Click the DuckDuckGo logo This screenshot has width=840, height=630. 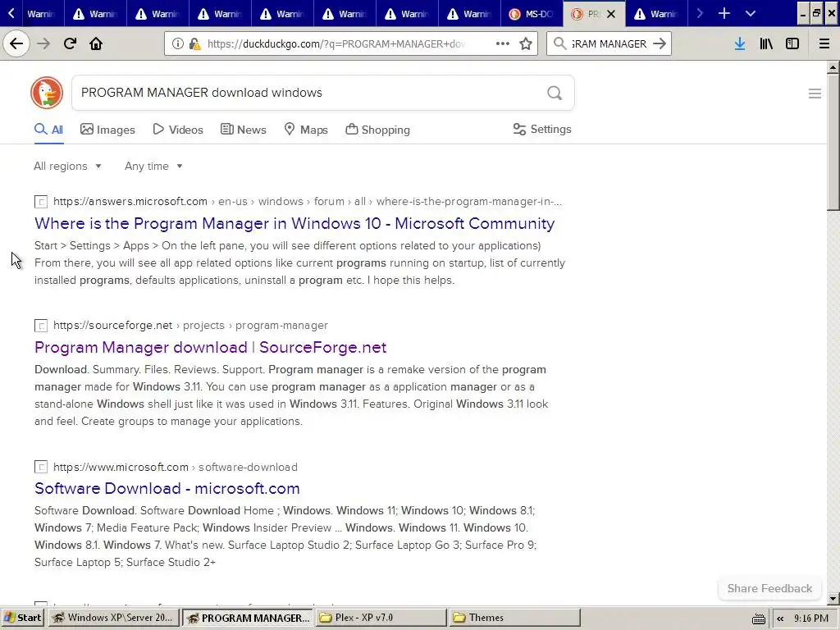pos(47,93)
